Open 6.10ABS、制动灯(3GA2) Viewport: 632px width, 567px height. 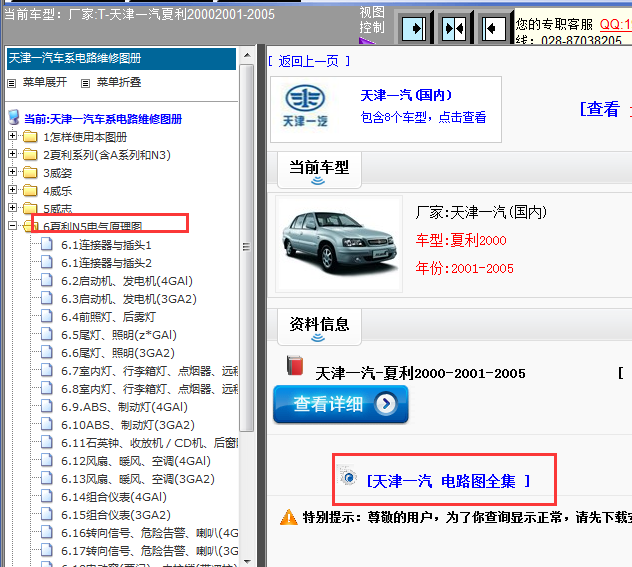click(128, 425)
